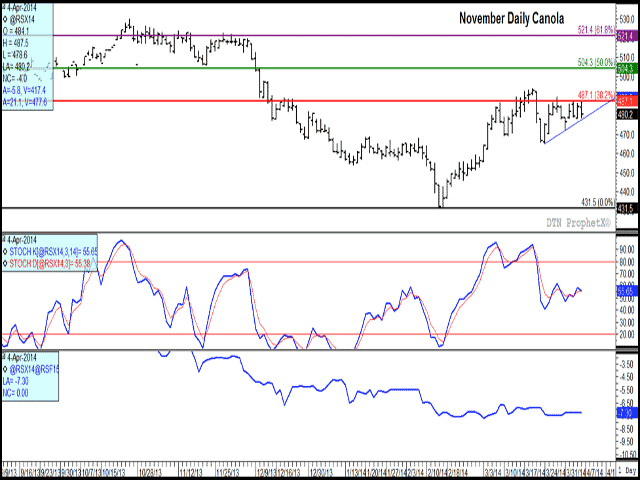Click the @RSX14 symbol marker in the price legend

tap(5, 18)
